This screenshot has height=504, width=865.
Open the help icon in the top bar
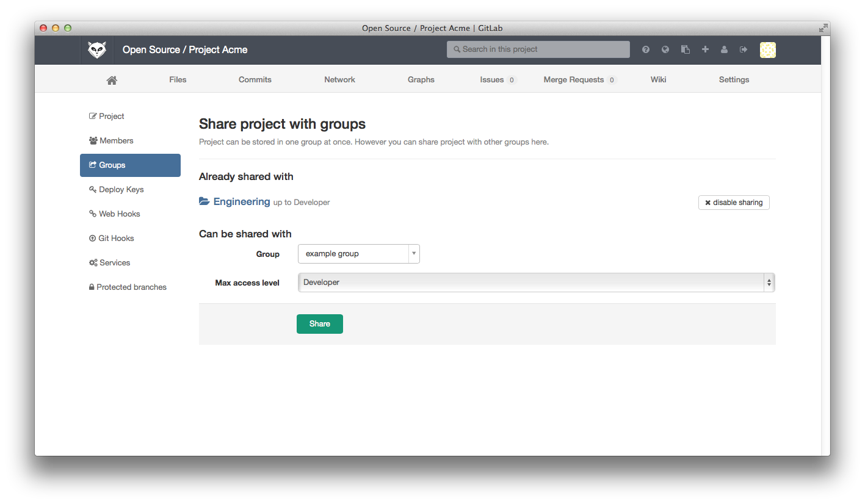pyautogui.click(x=645, y=49)
